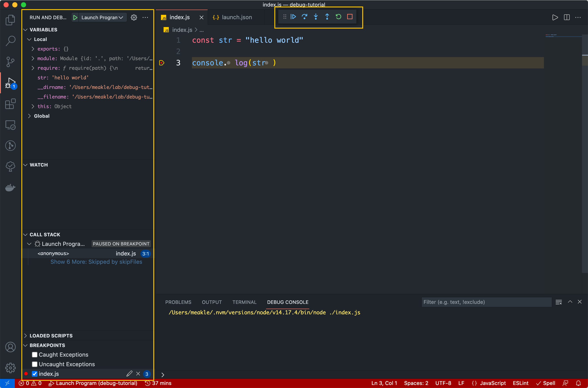Uncheck the index.js breakpoint checkbox
Viewport: 588px width, 388px height.
tap(35, 374)
